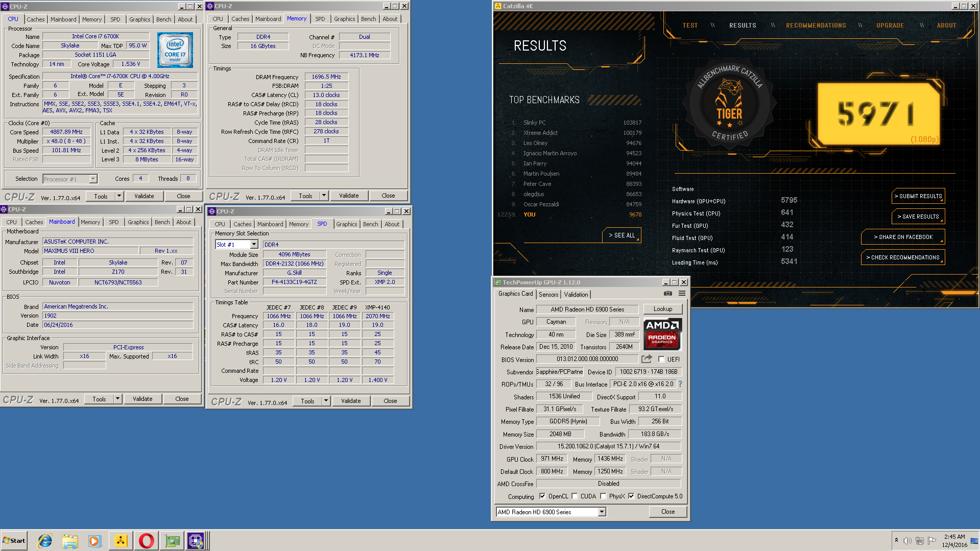The height and width of the screenshot is (551, 980).
Task: Open Tools dropdown arrow in SPD tab window
Action: tap(326, 401)
